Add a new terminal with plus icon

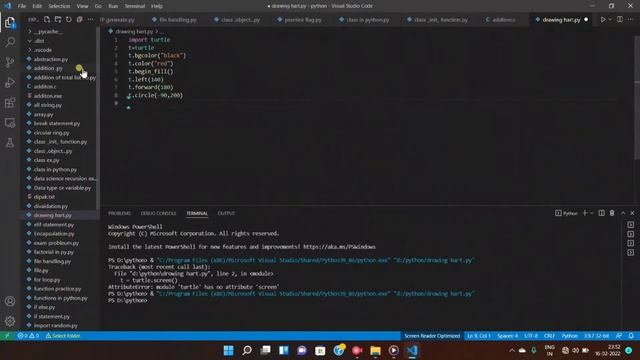click(x=584, y=213)
